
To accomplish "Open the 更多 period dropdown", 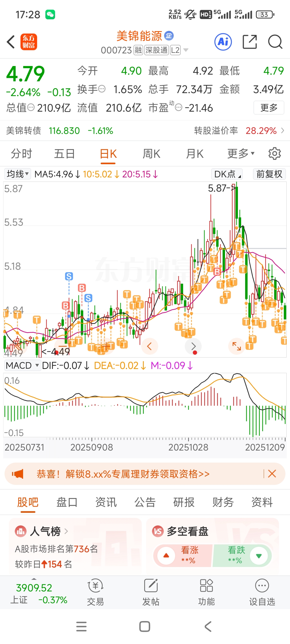I will point(241,153).
